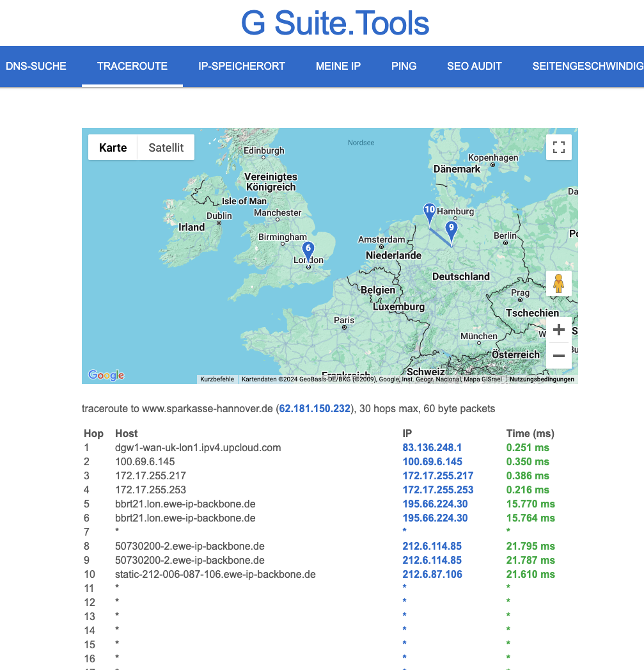Image resolution: width=644 pixels, height=670 pixels.
Task: Click hop 6 host bbrt21.lon.ewe-ip-backbone.de
Action: tap(185, 518)
